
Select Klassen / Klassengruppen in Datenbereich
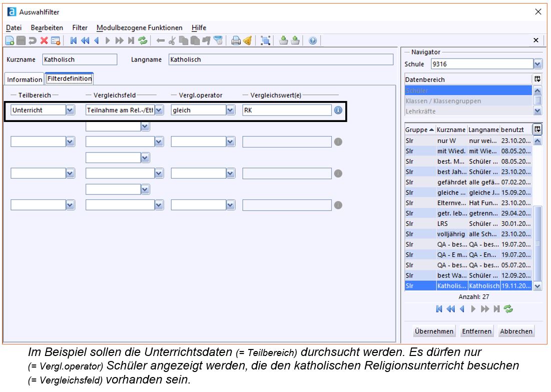[x=468, y=100]
